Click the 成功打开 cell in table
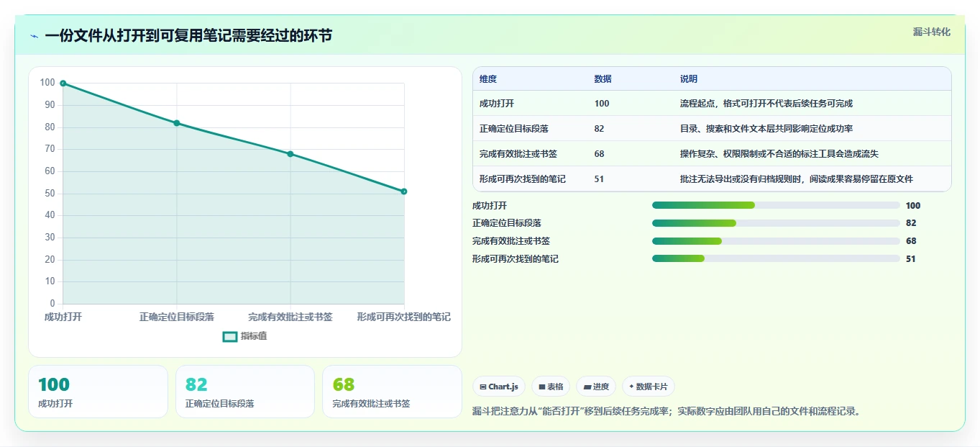The image size is (980, 447). point(497,104)
